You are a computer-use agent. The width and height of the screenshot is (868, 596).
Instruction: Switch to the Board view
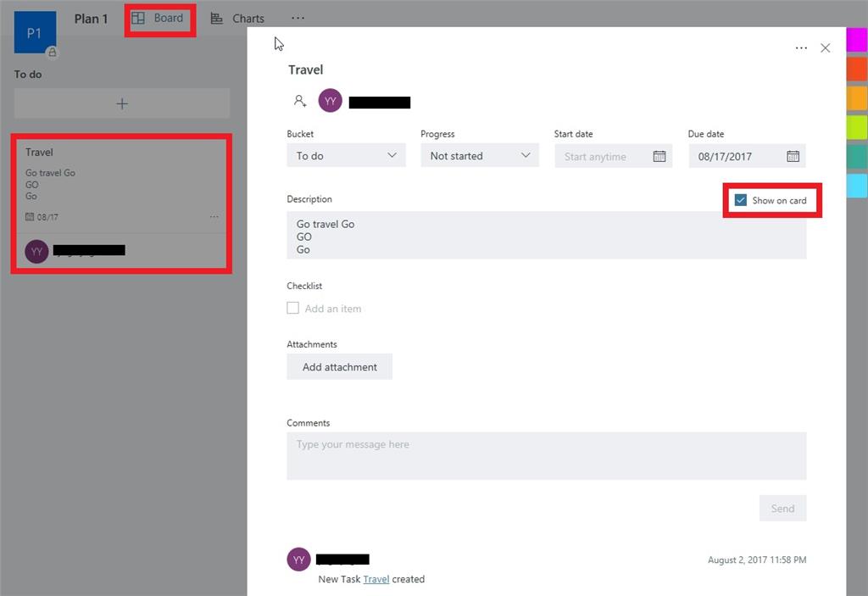pyautogui.click(x=157, y=19)
